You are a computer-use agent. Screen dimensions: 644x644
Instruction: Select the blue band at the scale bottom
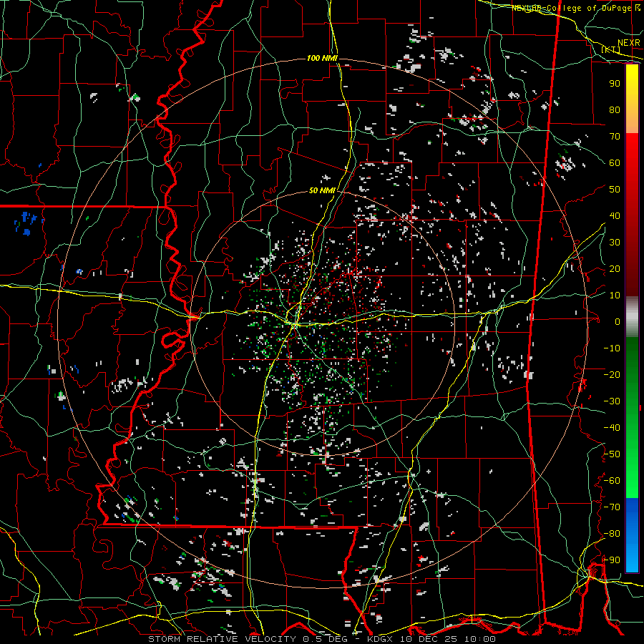click(x=632, y=535)
